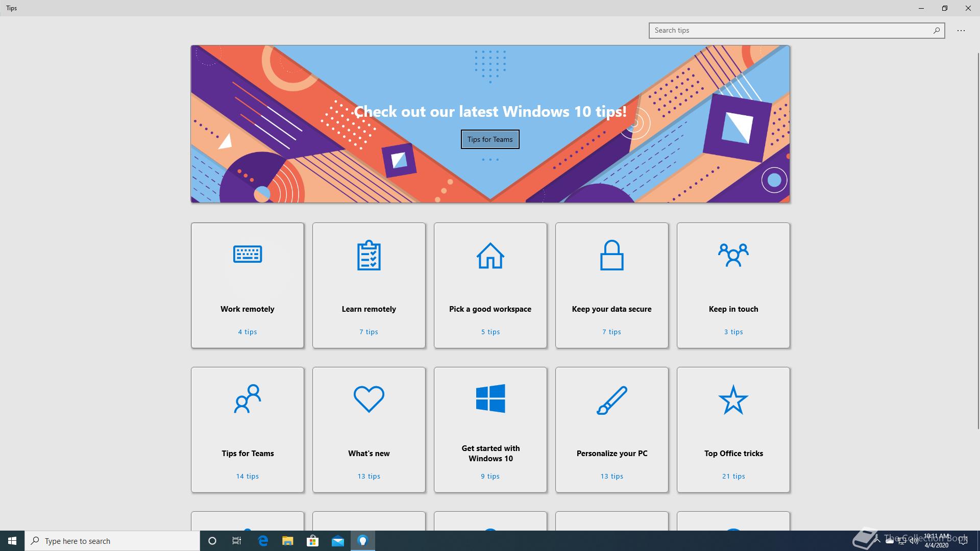Click the 'Get started with Windows 10' title
The image size is (980, 551).
(x=491, y=454)
